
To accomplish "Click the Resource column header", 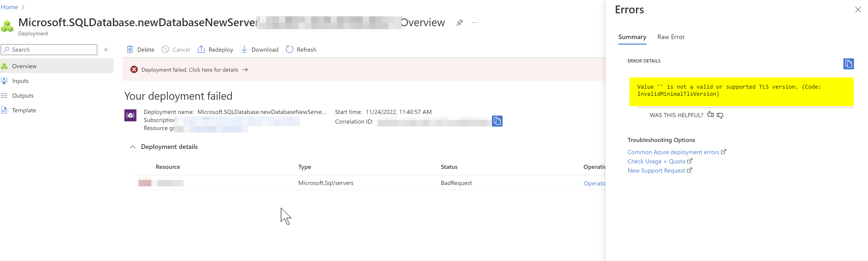I will pos(168,167).
